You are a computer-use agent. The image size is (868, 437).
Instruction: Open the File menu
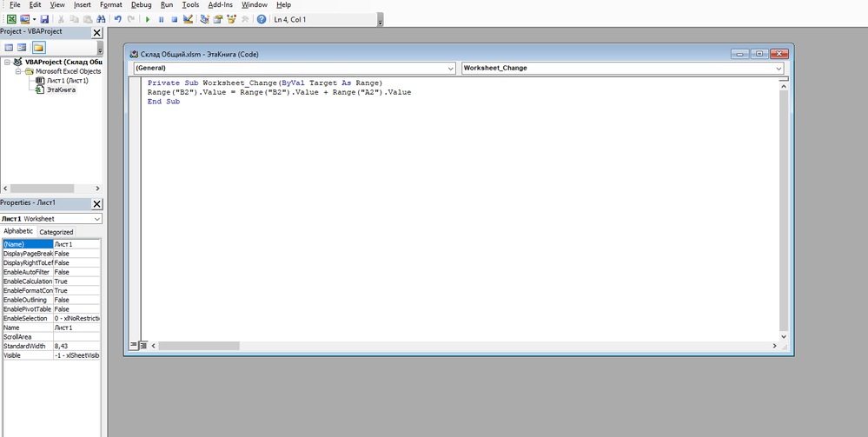point(15,4)
